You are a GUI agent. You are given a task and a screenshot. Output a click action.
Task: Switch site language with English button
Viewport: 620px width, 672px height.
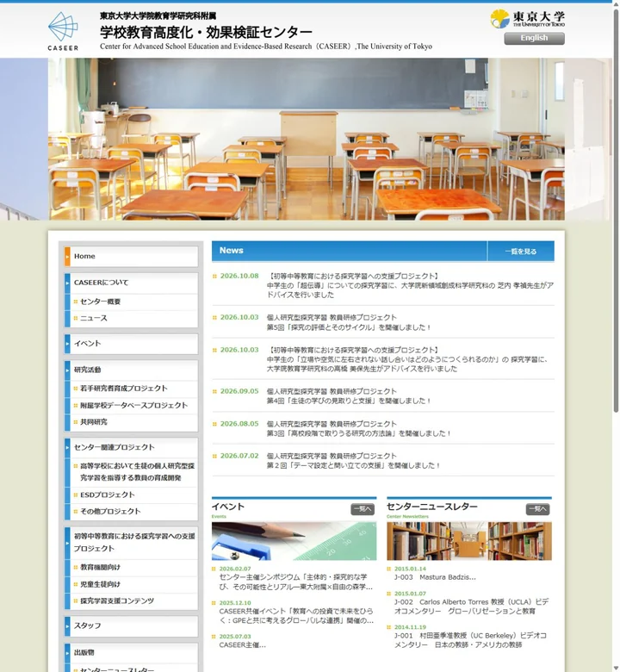pos(534,38)
